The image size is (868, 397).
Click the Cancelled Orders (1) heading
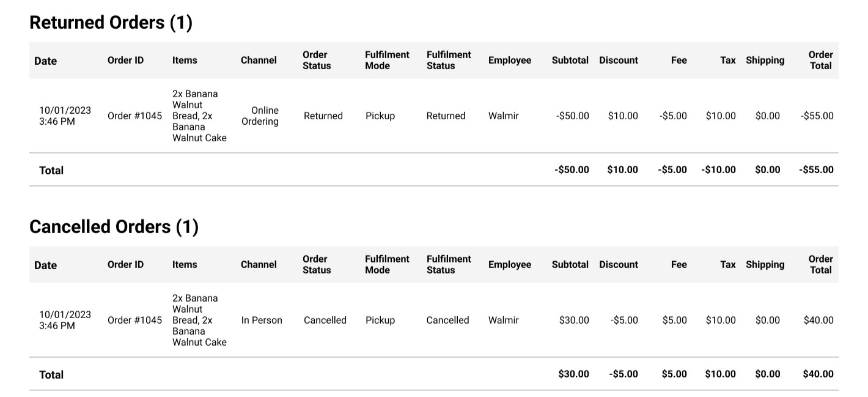click(x=114, y=227)
